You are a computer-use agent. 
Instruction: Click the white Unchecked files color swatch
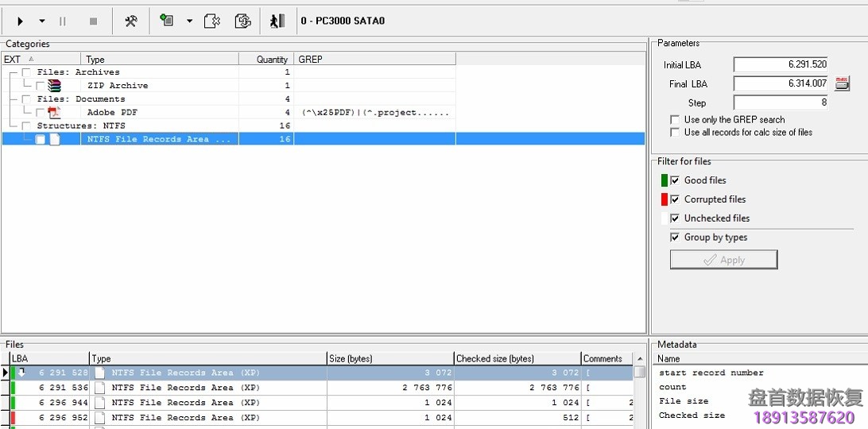(665, 218)
